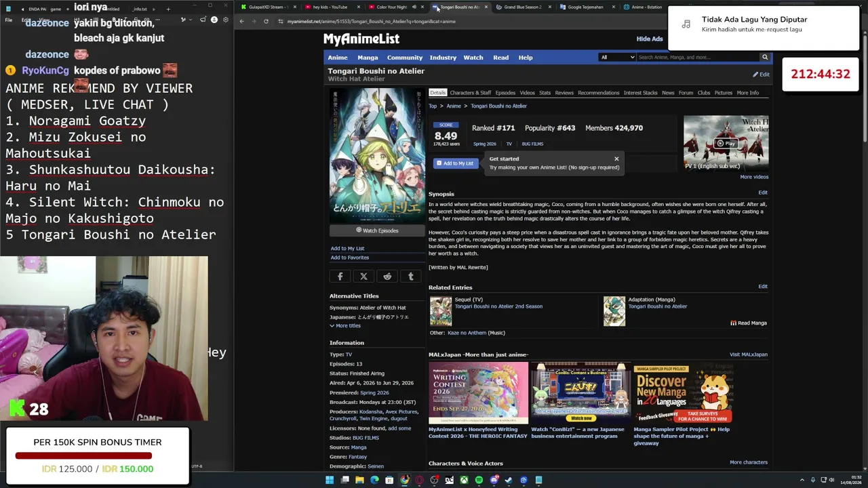This screenshot has height=488, width=868.
Task: Open the 'Kaze no Anthem' music link
Action: pyautogui.click(x=467, y=333)
